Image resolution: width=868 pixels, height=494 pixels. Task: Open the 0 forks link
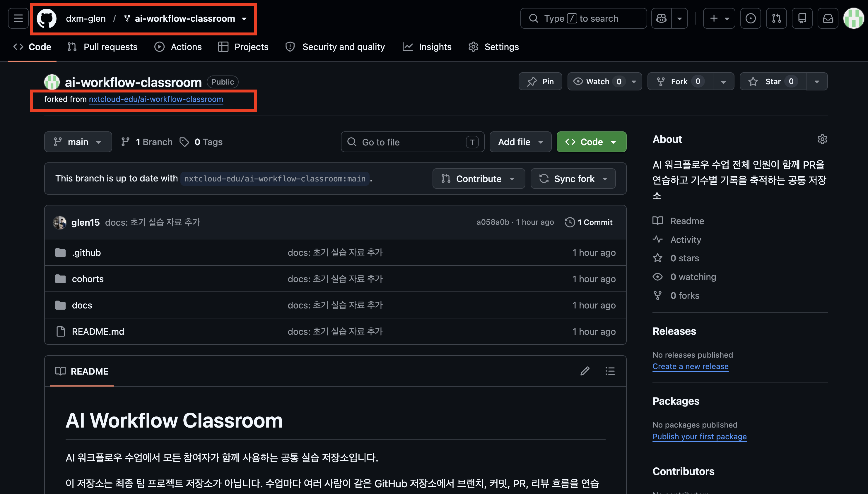(676, 296)
